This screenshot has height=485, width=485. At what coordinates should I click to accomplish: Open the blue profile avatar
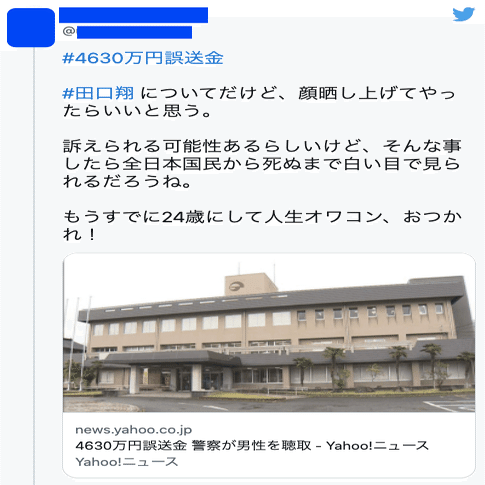(31, 28)
